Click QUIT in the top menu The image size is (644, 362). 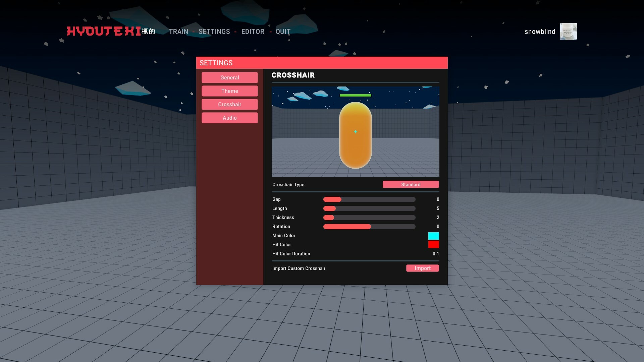pos(283,32)
